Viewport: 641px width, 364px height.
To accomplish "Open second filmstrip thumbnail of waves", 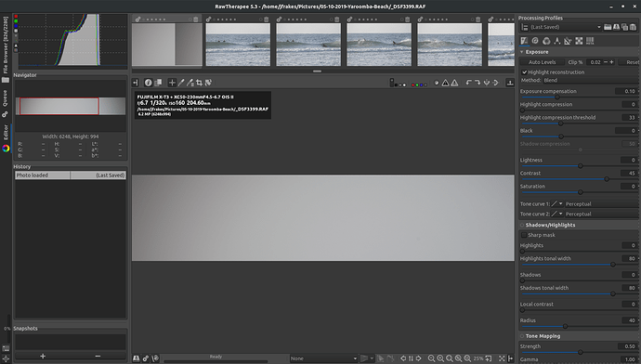I will pyautogui.click(x=308, y=45).
